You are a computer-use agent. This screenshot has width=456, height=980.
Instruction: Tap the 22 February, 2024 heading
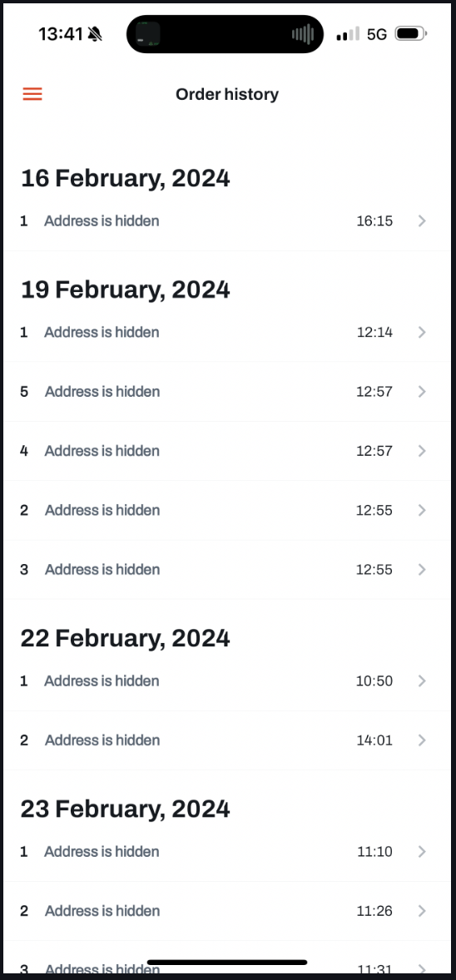[x=125, y=638]
